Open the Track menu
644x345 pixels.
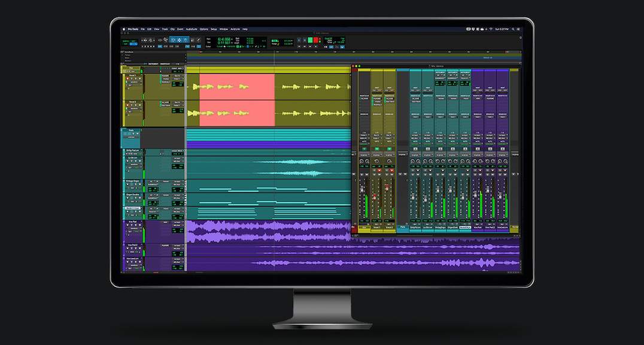pos(166,28)
